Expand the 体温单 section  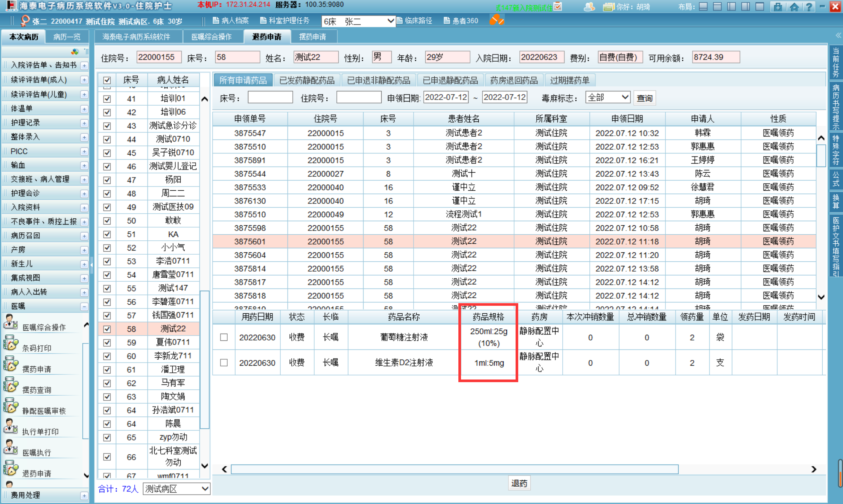coord(84,109)
